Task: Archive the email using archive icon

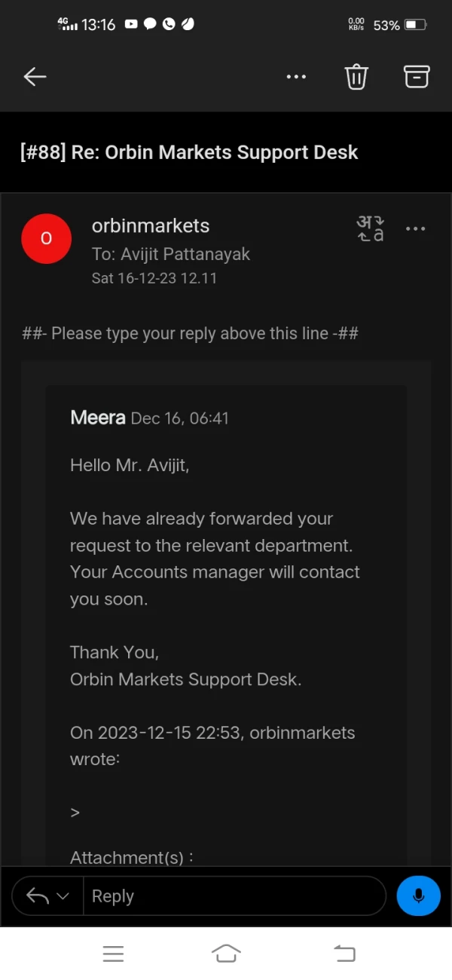Action: (x=417, y=76)
